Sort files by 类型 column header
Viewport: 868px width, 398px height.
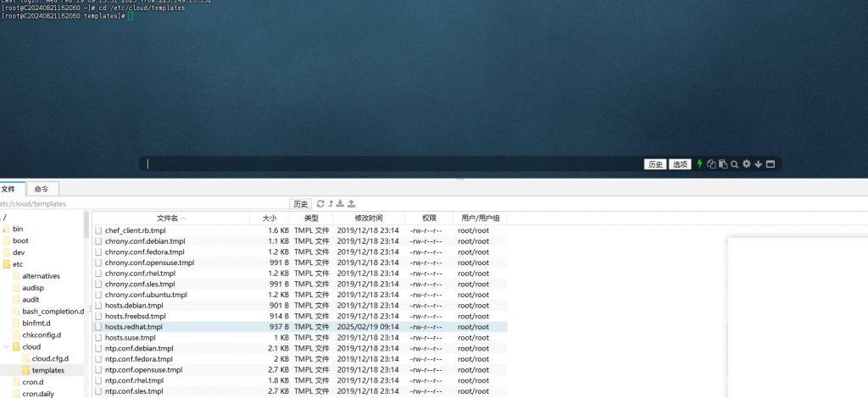click(311, 218)
